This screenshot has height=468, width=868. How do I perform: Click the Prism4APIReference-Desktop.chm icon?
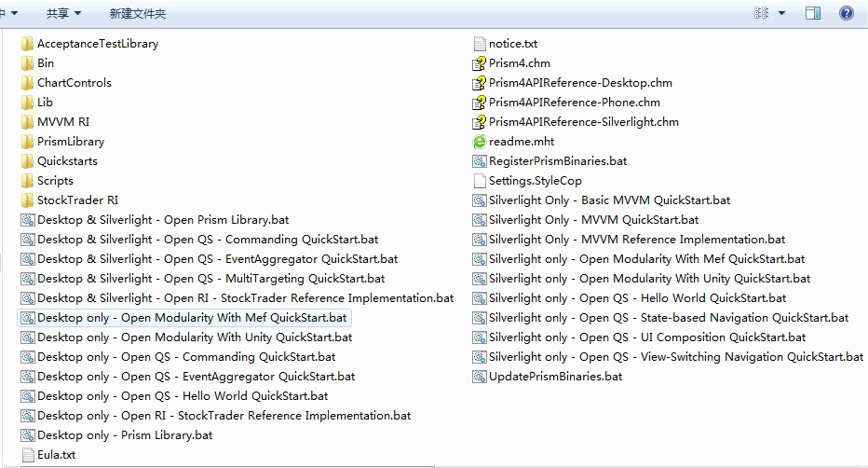(x=480, y=83)
